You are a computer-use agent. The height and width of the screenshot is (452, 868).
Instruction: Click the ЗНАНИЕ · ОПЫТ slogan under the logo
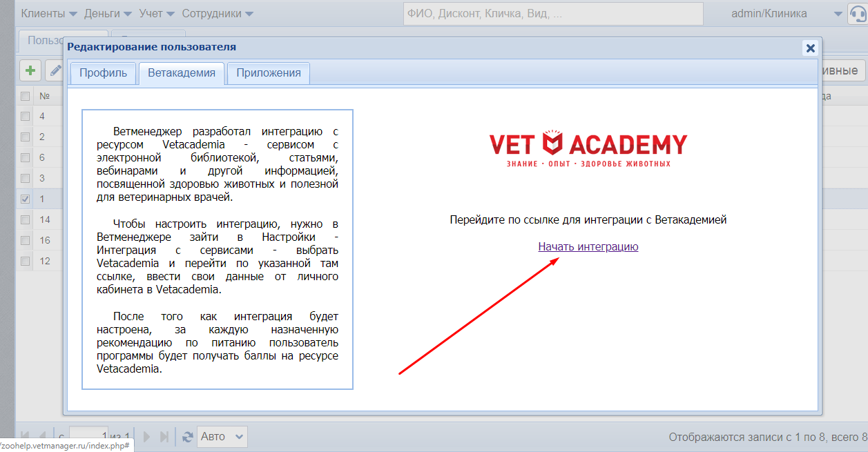pyautogui.click(x=588, y=164)
